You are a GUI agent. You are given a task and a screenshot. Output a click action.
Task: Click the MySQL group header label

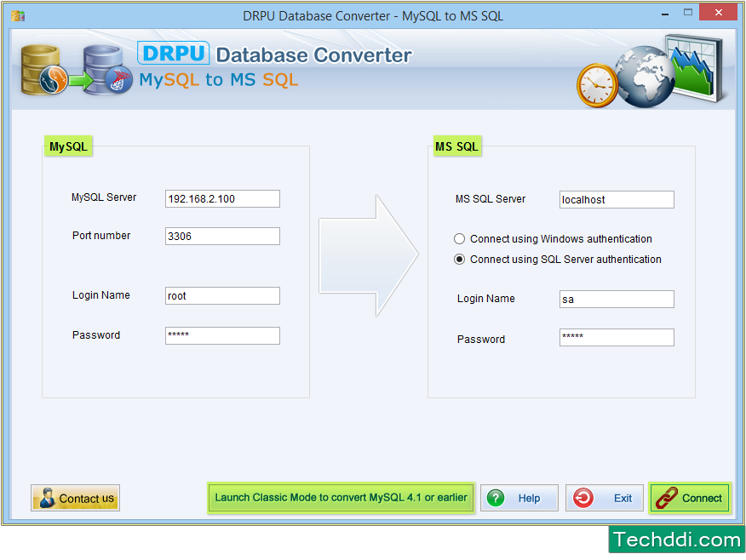coord(68,146)
